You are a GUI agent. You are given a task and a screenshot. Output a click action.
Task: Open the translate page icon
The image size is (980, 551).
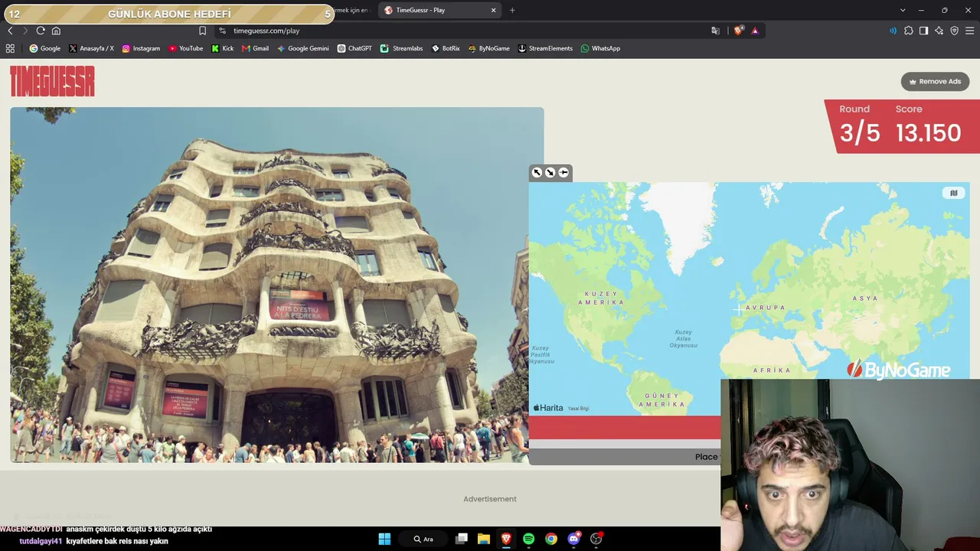point(715,31)
